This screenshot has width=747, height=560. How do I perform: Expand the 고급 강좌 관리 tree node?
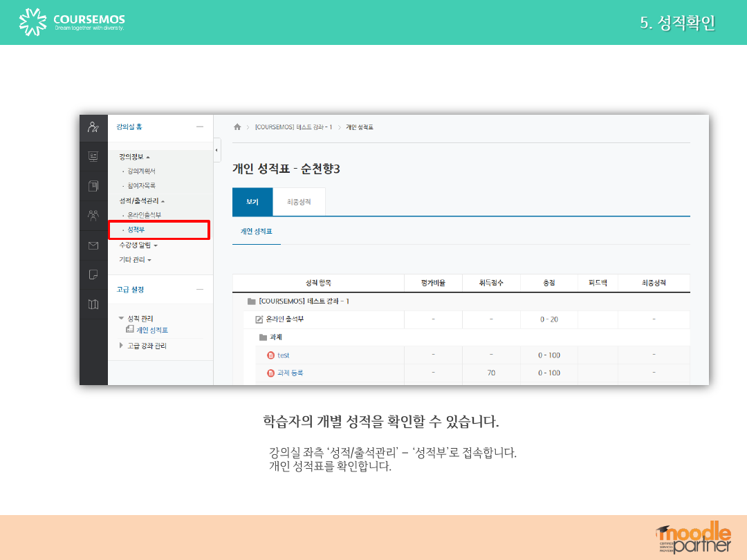pyautogui.click(x=123, y=346)
